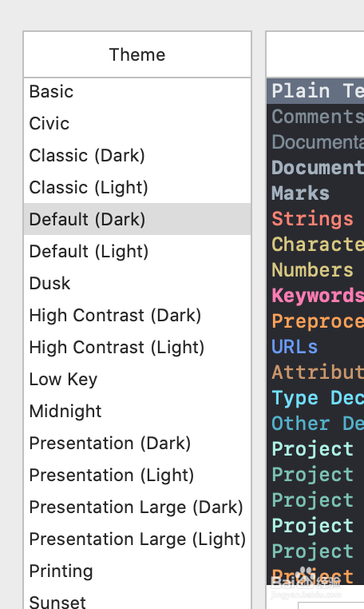Image resolution: width=364 pixels, height=609 pixels.
Task: Choose the Midnight theme
Action: tap(137, 412)
